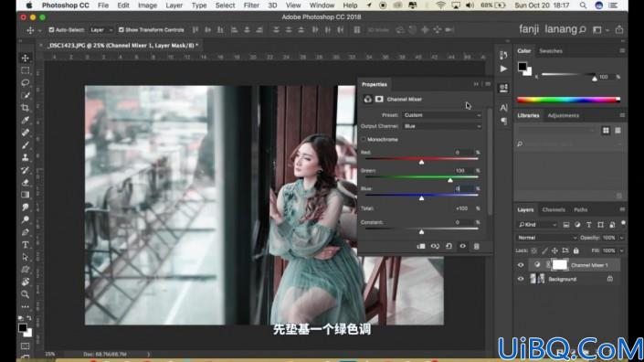Click the color spectrum ramp
Screen dimensions: 644x362
[568, 100]
